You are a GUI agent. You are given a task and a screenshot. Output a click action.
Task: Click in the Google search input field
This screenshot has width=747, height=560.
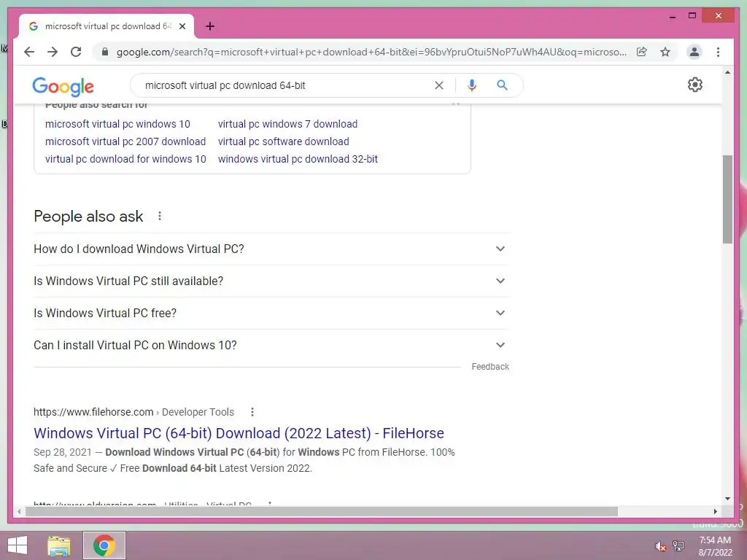(x=286, y=86)
